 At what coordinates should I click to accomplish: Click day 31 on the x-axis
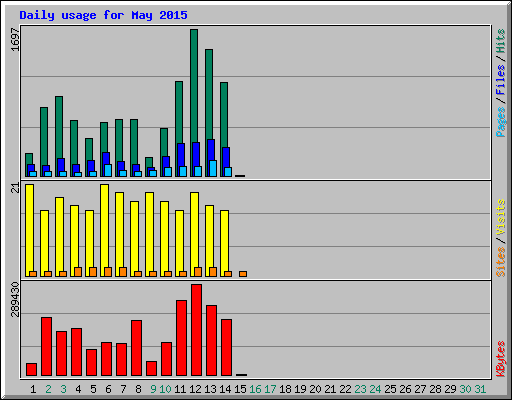[x=480, y=389]
